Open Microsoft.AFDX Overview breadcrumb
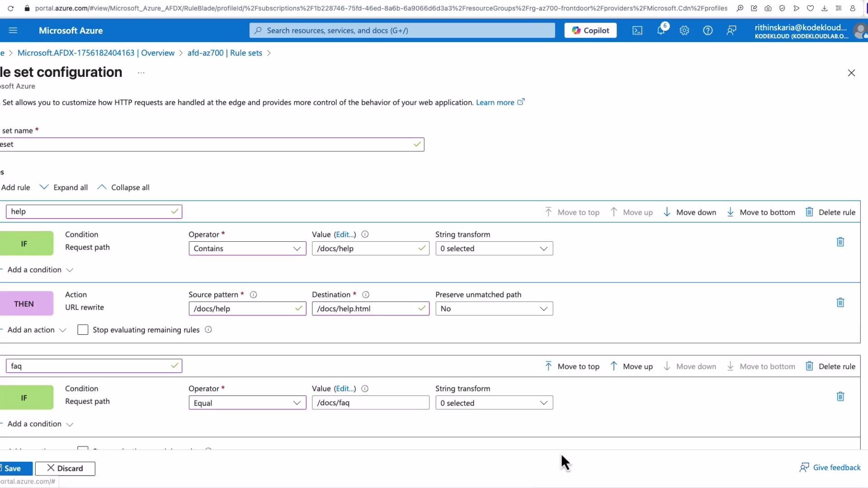868x488 pixels. pos(96,53)
